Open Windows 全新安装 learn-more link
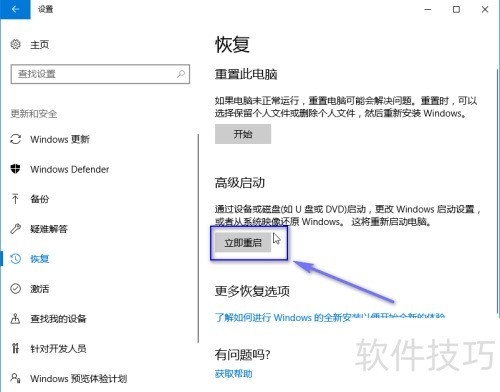The height and width of the screenshot is (392, 500). (x=330, y=317)
